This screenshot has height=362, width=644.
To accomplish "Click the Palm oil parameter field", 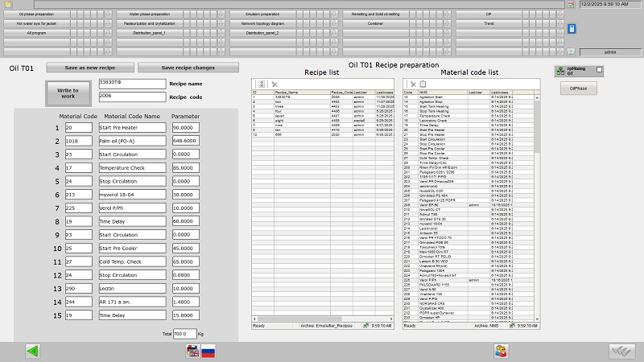I will click(188, 140).
